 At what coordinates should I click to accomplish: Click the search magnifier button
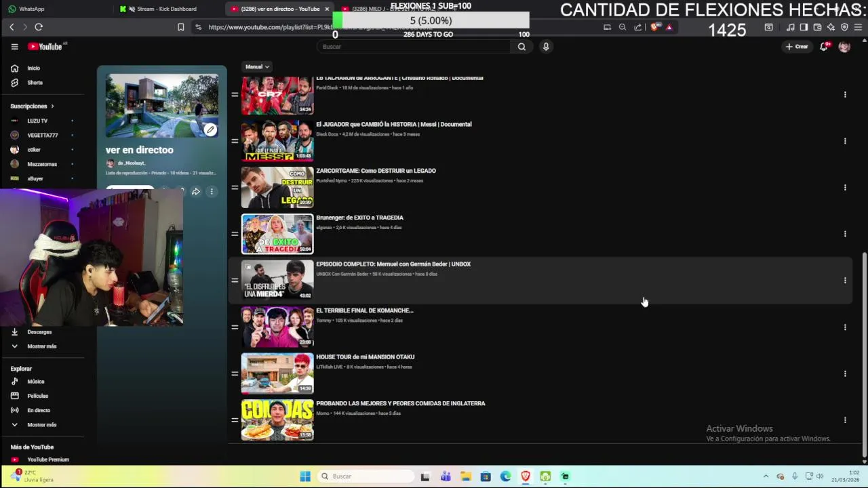pos(521,47)
